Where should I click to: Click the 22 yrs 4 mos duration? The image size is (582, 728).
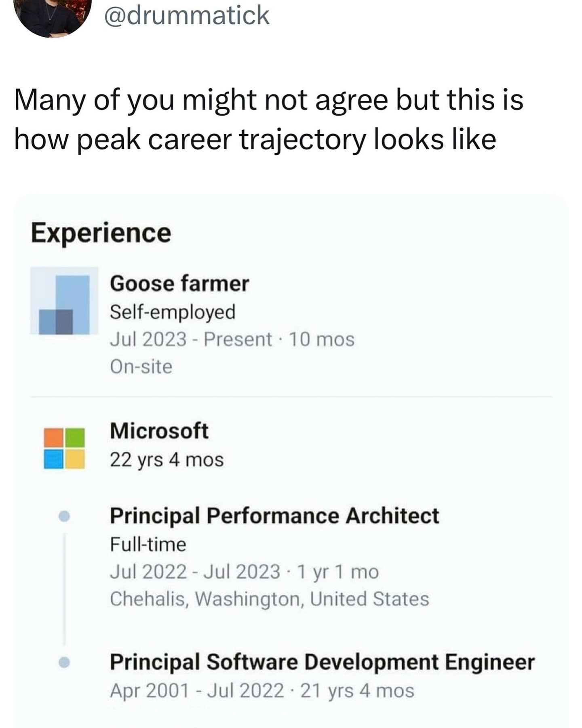click(167, 460)
